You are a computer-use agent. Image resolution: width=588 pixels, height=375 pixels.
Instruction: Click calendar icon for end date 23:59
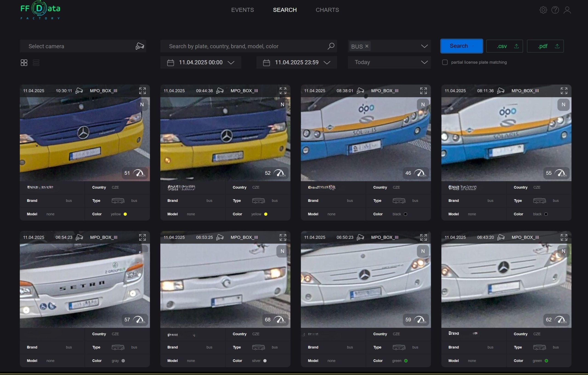click(x=266, y=63)
